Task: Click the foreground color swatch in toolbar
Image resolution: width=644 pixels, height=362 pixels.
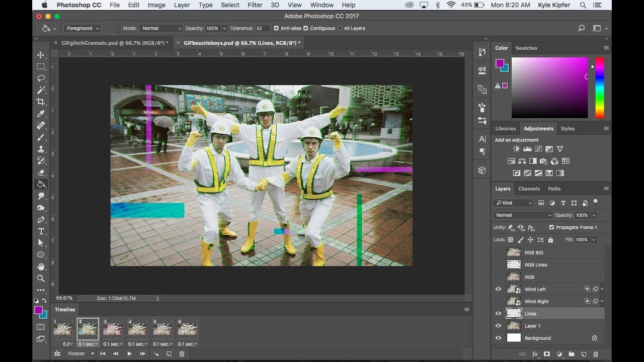Action: point(38,310)
